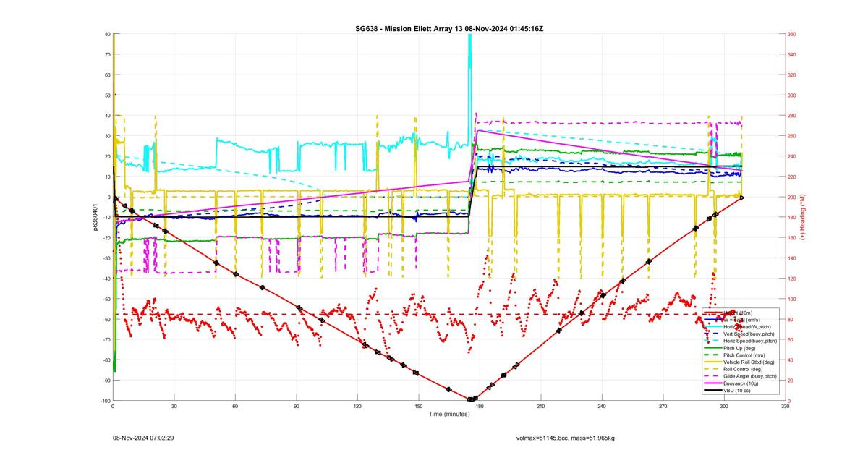
Task: Click the deepest dive marker near minute 175
Action: (471, 399)
